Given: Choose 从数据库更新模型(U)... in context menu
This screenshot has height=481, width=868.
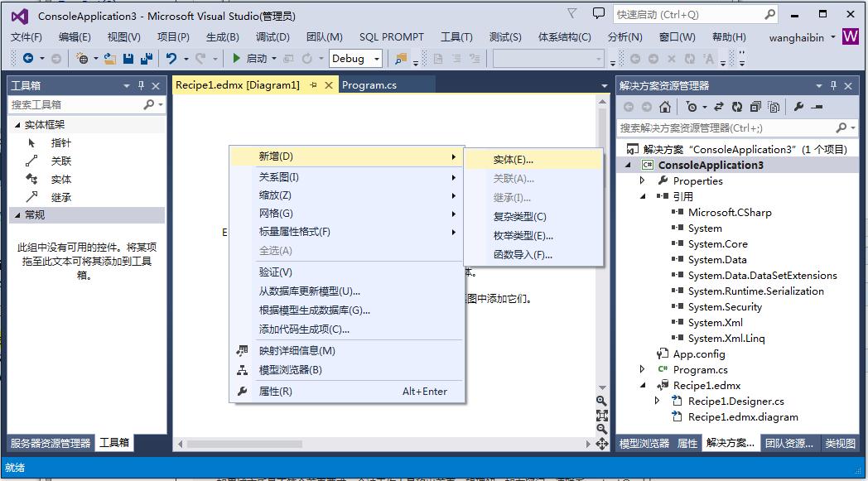Looking at the screenshot, I should [x=347, y=291].
